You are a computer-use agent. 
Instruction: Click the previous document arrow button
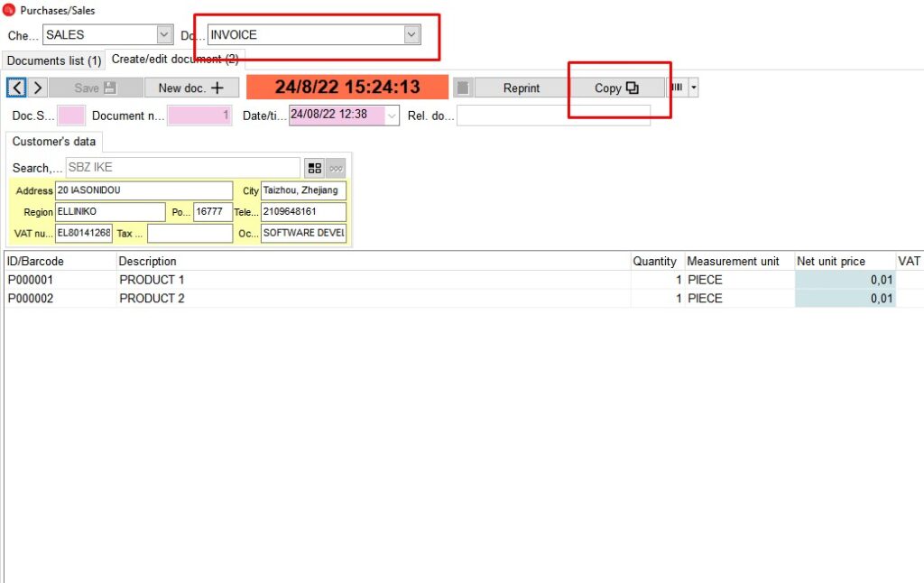click(16, 88)
